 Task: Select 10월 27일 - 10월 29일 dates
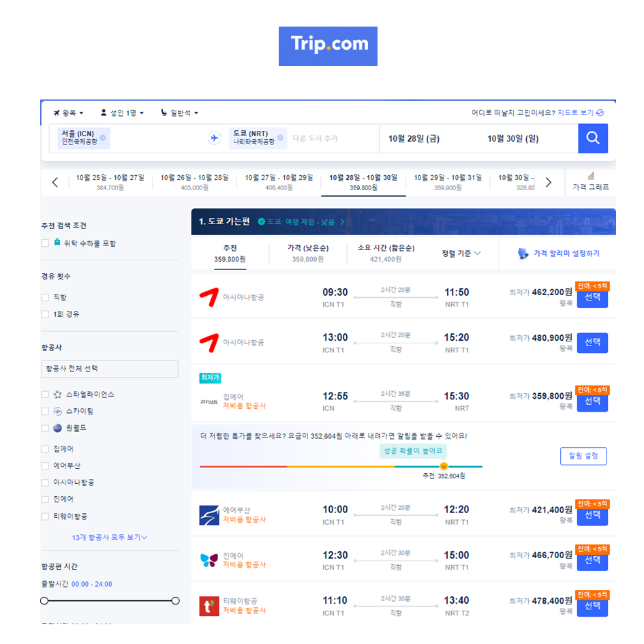coord(279,183)
